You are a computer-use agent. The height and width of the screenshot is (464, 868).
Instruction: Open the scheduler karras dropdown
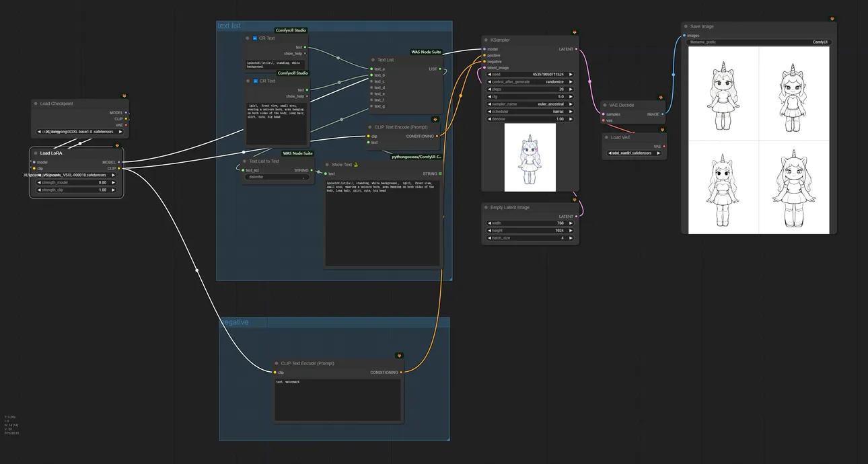[x=530, y=112]
